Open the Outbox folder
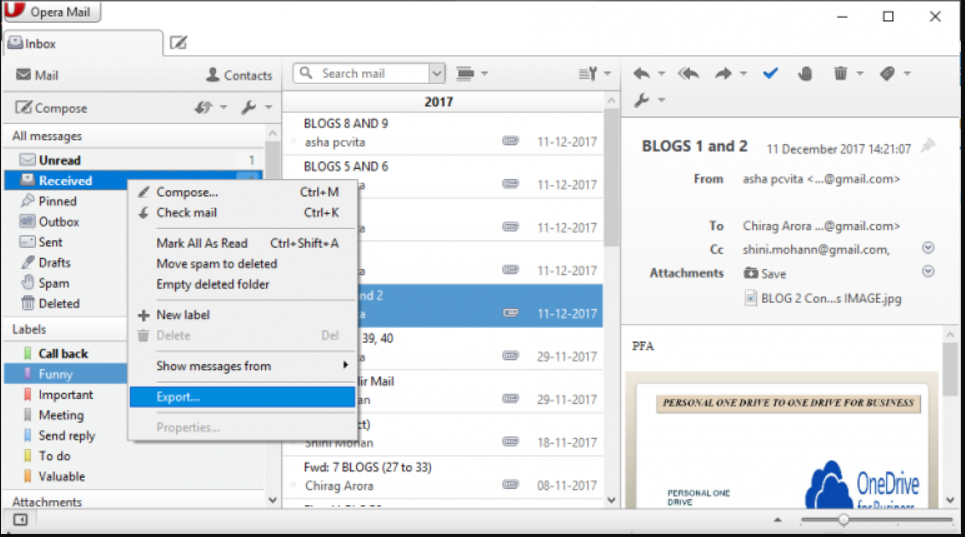Screen dimensions: 965x537 (58, 221)
